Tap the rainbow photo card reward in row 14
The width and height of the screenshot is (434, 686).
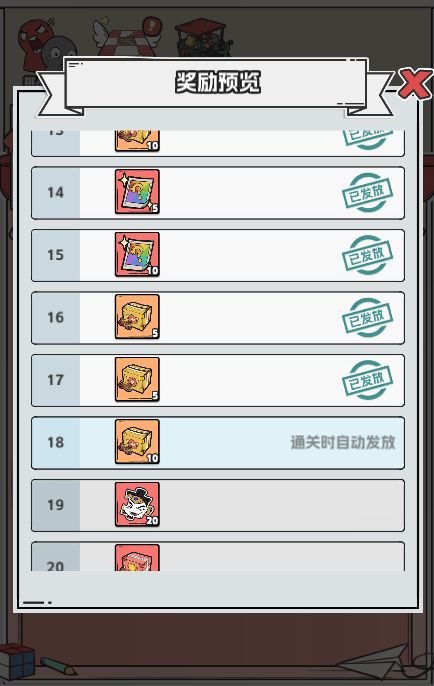click(137, 192)
